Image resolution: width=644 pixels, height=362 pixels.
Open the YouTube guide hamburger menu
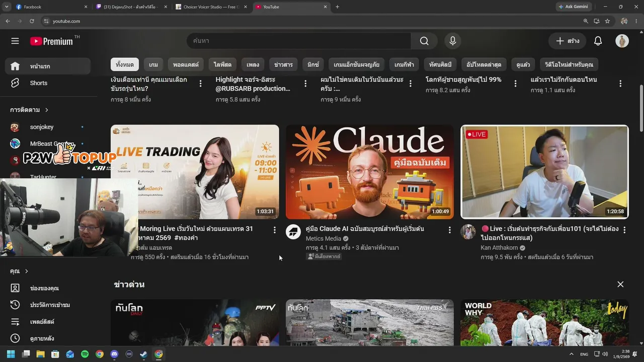(x=15, y=41)
